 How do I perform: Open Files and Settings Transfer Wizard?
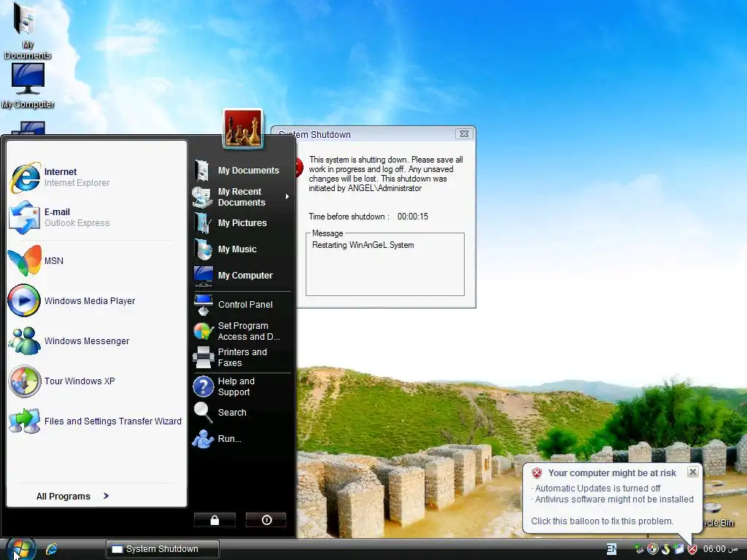(97, 421)
